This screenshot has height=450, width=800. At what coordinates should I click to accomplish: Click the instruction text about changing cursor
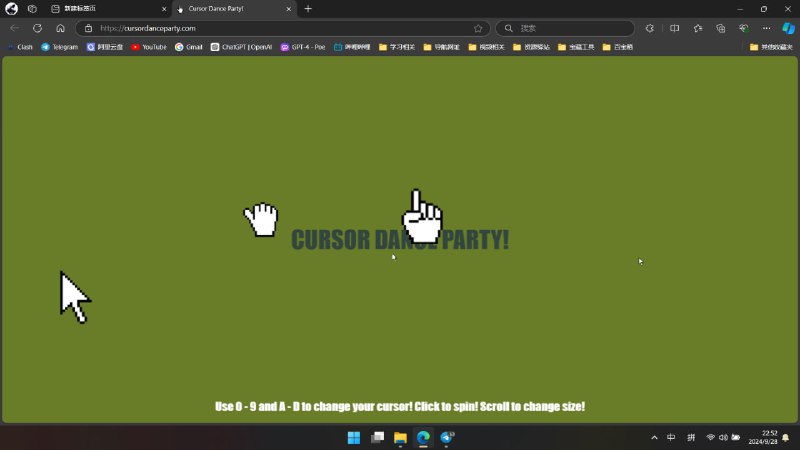point(400,407)
